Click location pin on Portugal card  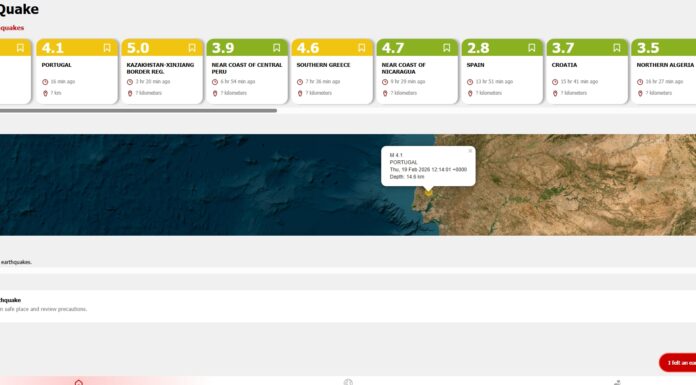pyautogui.click(x=45, y=93)
